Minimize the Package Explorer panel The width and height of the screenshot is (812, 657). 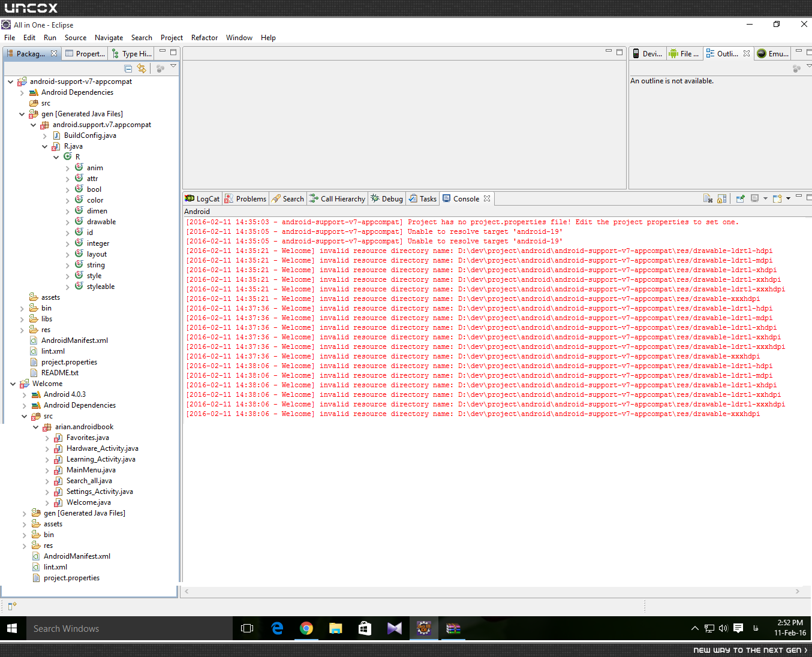tap(163, 52)
